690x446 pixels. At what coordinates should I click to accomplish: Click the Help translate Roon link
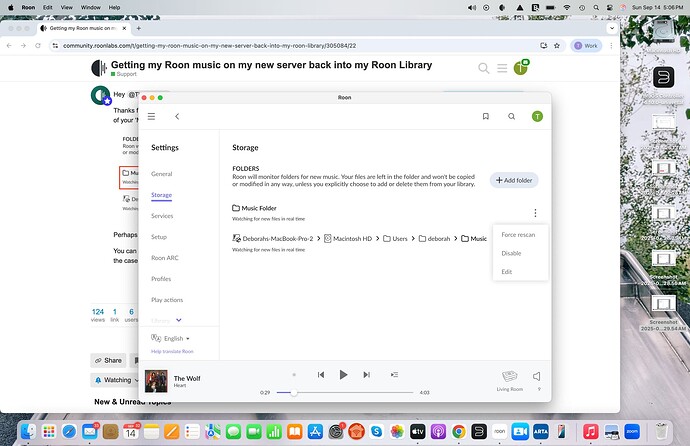(x=172, y=352)
